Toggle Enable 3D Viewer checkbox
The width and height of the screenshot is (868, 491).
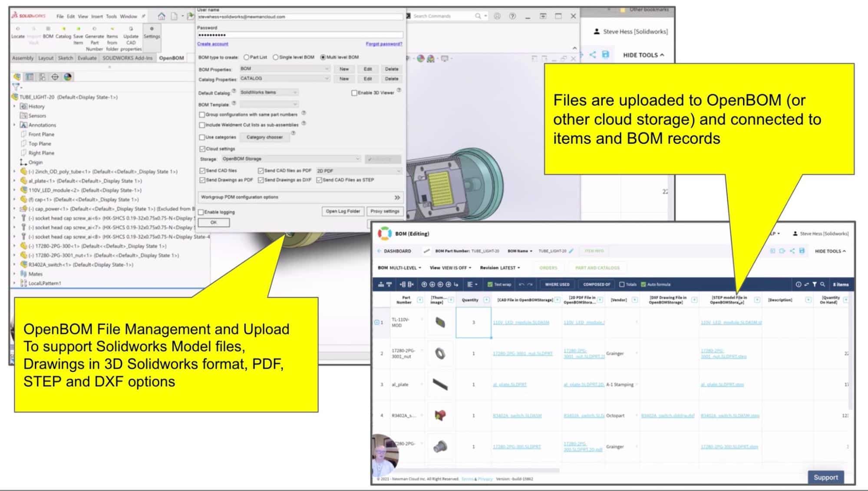point(354,93)
